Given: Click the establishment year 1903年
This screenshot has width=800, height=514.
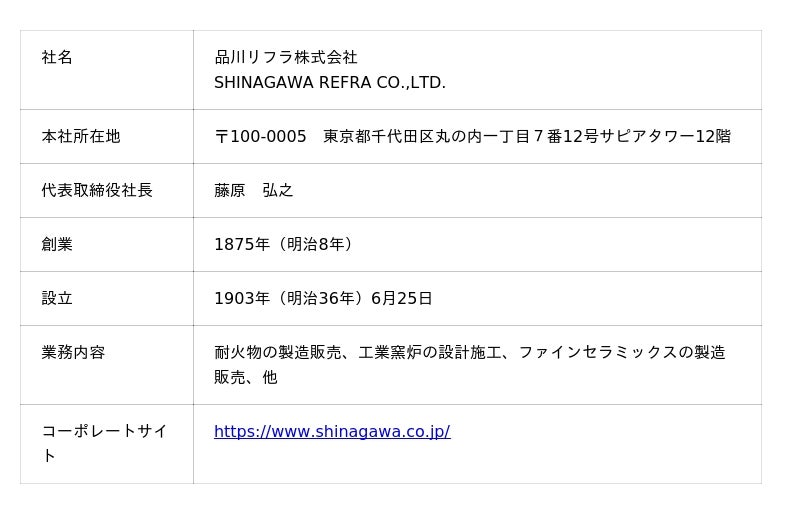Looking at the screenshot, I should pos(242,299).
